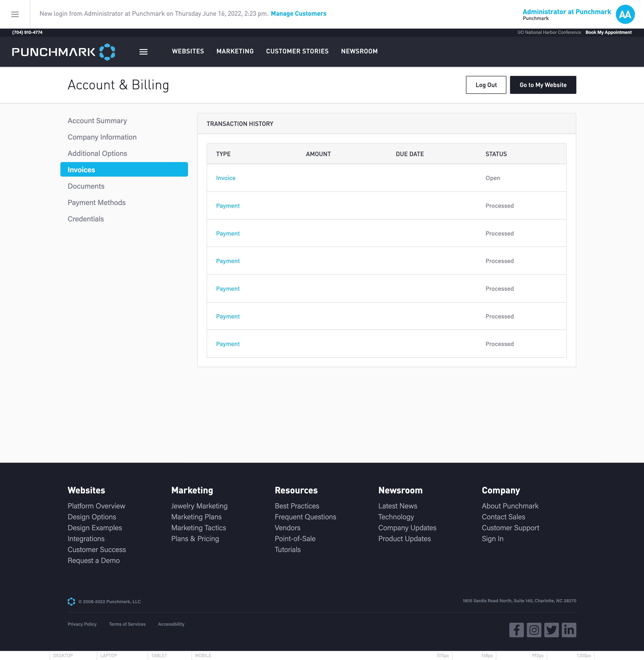644x660 pixels.
Task: Open the Invoice transaction link
Action: (225, 178)
